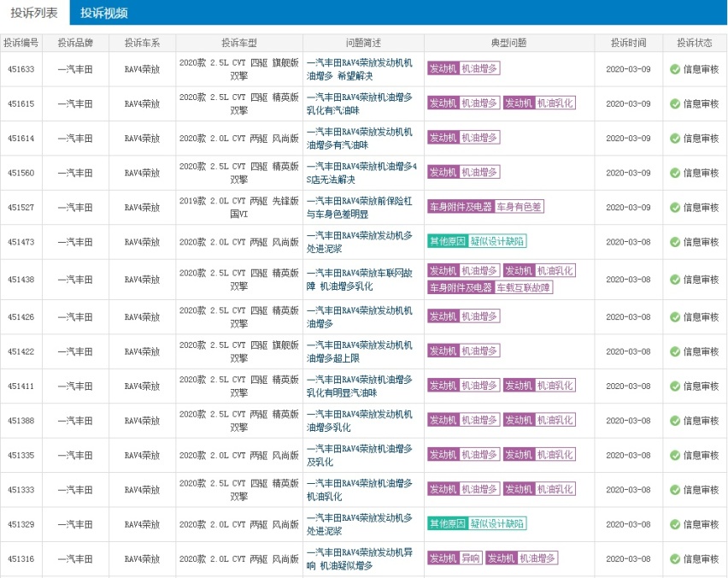Click 投诉状态 column header
Screen dimensions: 728x578
(695, 43)
